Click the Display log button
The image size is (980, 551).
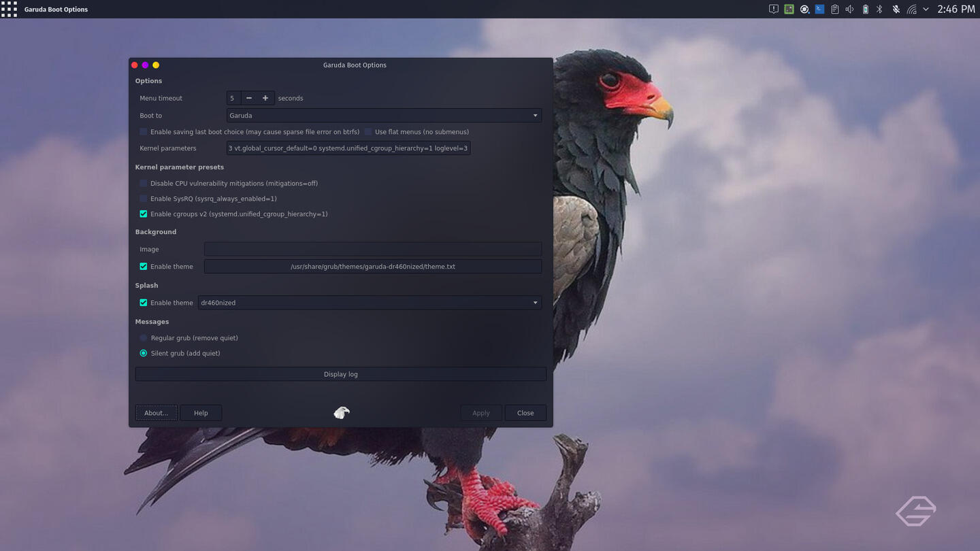pyautogui.click(x=340, y=374)
